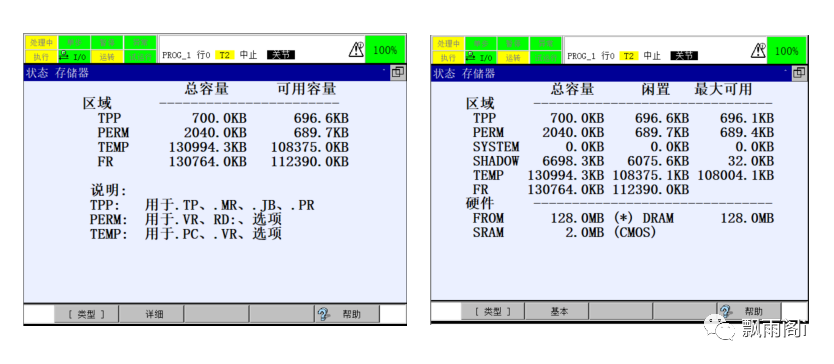Click the 状态 存储器 title in right screen

click(464, 73)
